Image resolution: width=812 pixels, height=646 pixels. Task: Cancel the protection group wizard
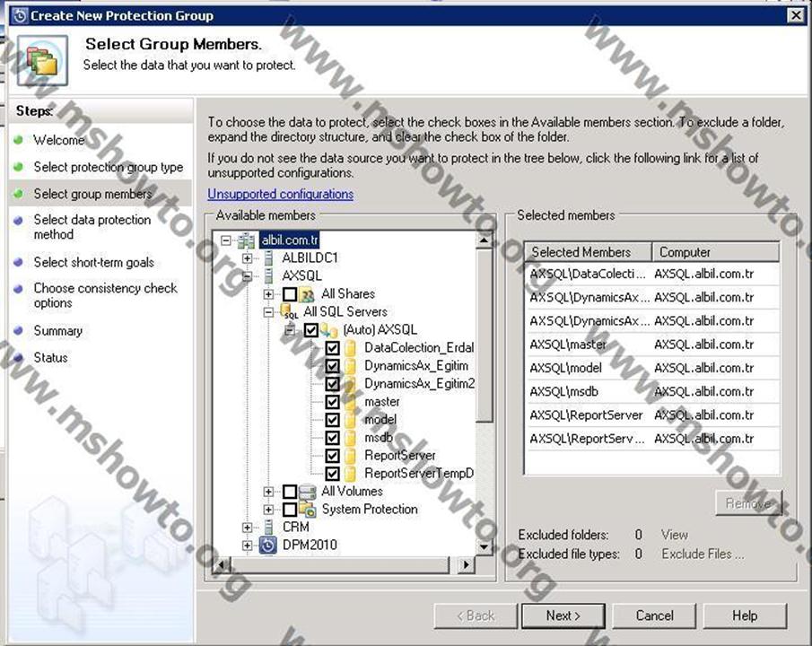pos(654,615)
